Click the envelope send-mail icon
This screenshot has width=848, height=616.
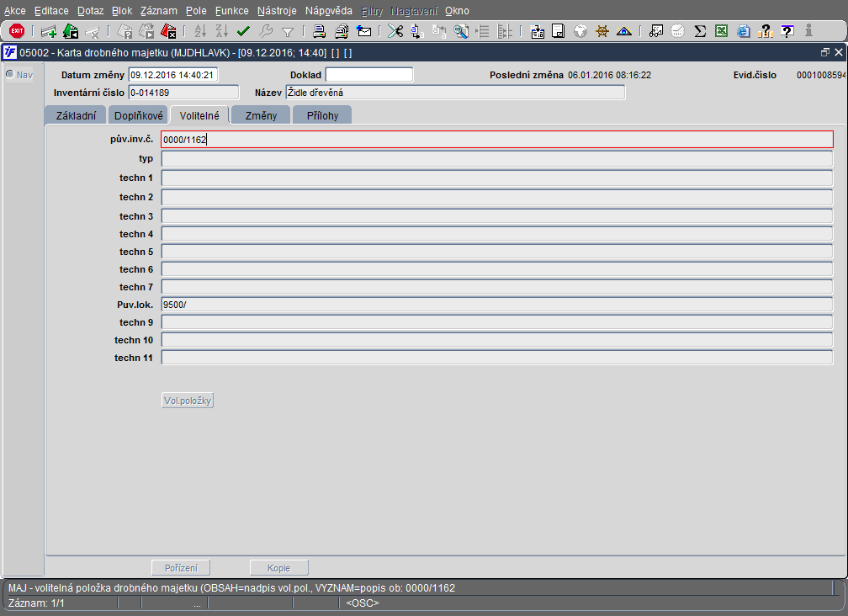pos(364,31)
